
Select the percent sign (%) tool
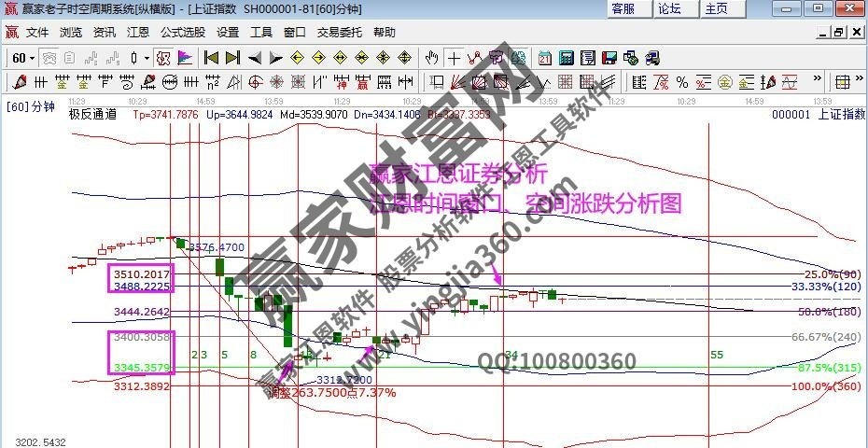682,81
